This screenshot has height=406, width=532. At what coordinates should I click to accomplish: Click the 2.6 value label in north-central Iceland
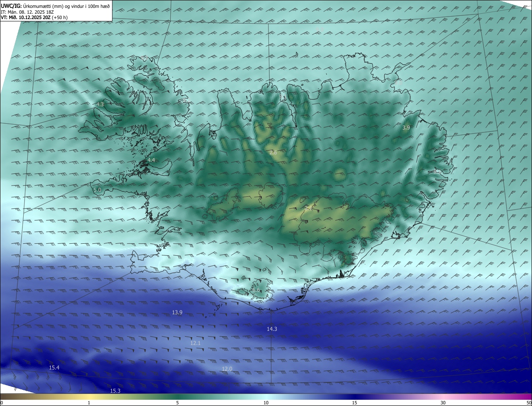pos(273,153)
